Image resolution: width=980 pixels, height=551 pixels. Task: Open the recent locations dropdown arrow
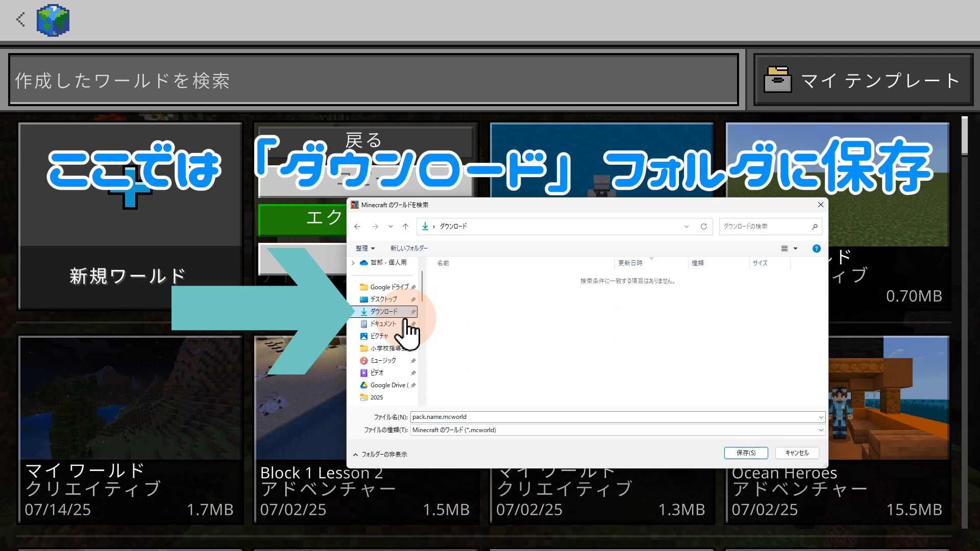click(390, 227)
